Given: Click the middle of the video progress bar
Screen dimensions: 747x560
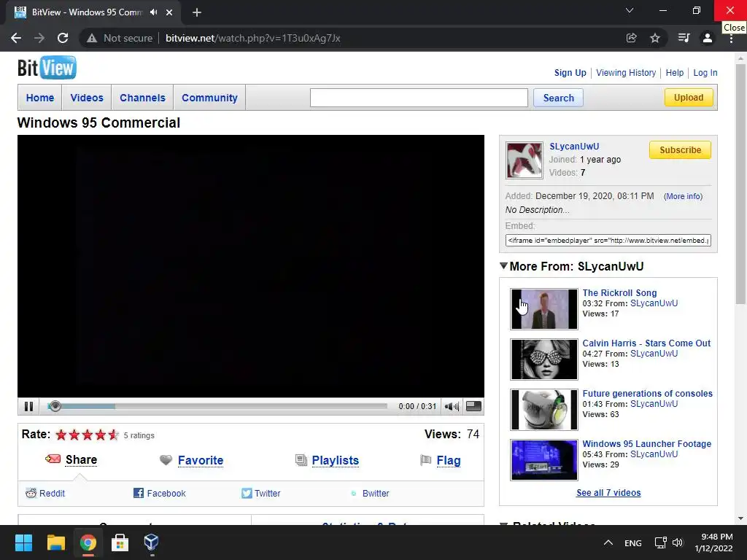Looking at the screenshot, I should coord(217,406).
